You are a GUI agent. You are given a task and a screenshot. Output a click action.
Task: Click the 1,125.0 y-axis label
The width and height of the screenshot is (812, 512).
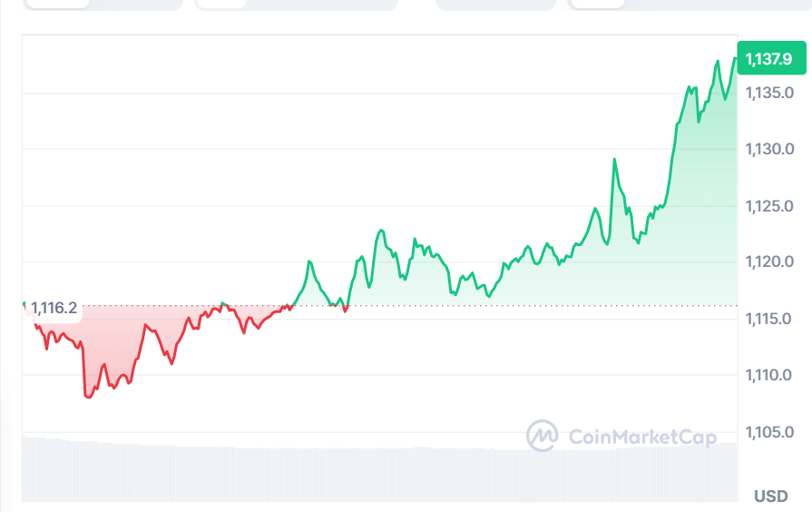click(769, 206)
